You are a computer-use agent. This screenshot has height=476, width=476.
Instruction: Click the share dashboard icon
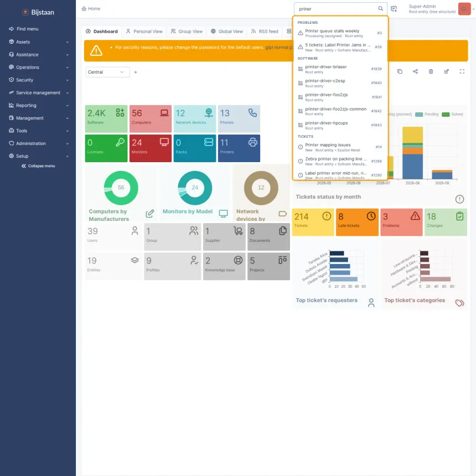tap(415, 71)
